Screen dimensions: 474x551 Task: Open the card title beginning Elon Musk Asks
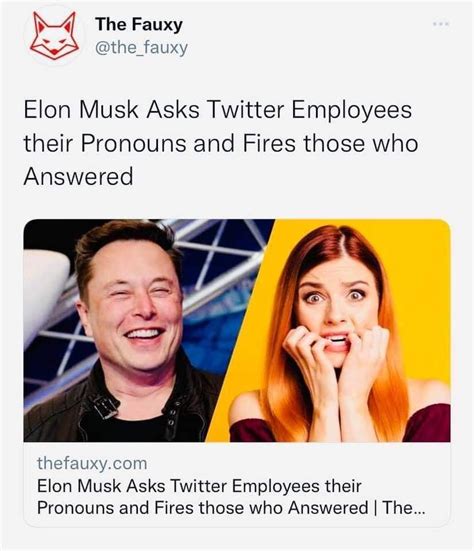(x=231, y=497)
